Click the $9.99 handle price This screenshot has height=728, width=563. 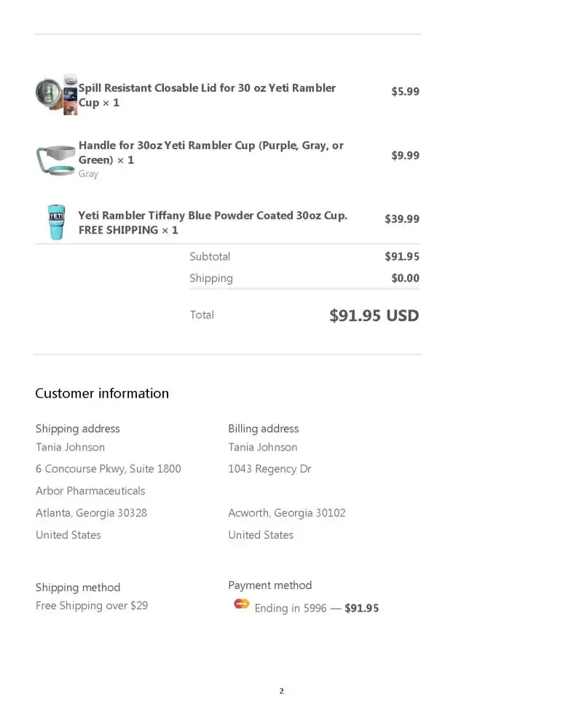pos(405,156)
